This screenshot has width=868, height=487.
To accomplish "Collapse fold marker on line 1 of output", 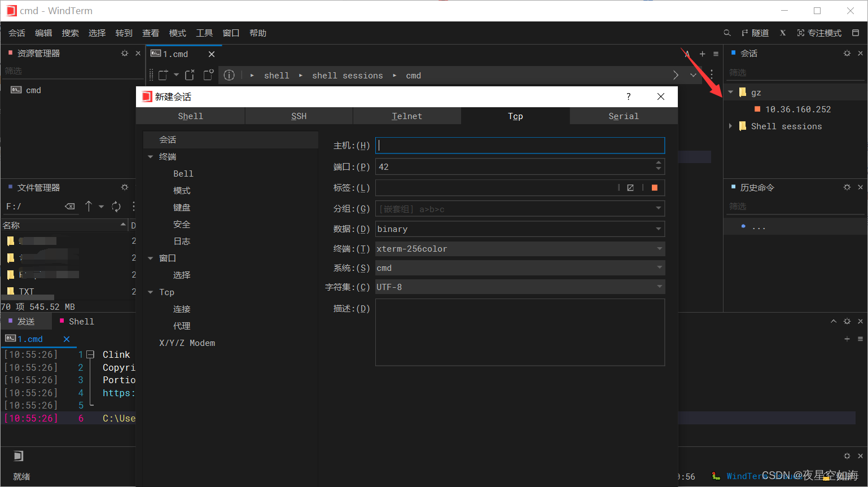I will [x=90, y=354].
